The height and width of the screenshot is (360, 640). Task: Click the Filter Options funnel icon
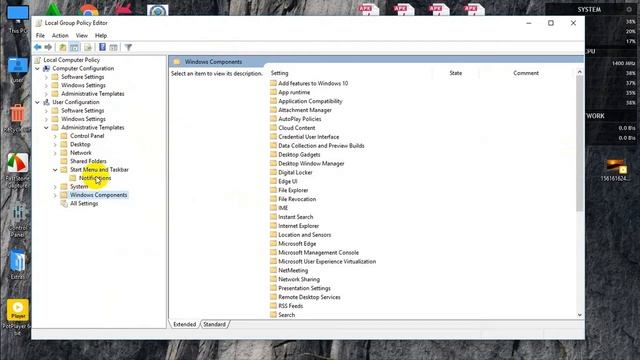coord(128,47)
